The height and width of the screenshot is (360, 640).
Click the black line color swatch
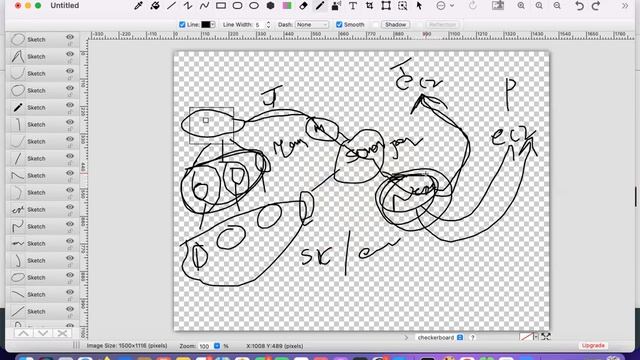[x=205, y=25]
